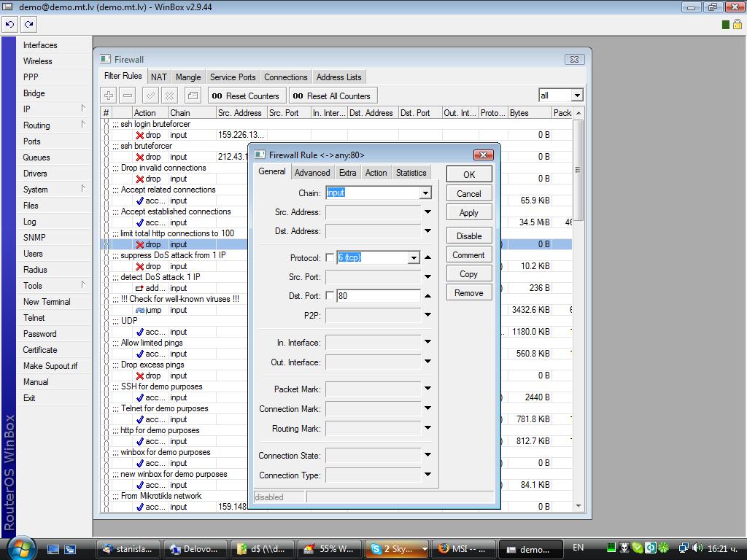Open the Chain dropdown list

click(425, 193)
